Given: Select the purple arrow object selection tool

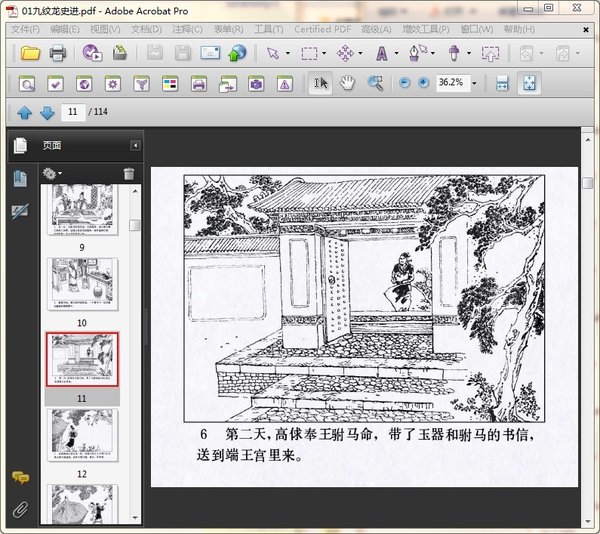Looking at the screenshot, I should pyautogui.click(x=273, y=53).
